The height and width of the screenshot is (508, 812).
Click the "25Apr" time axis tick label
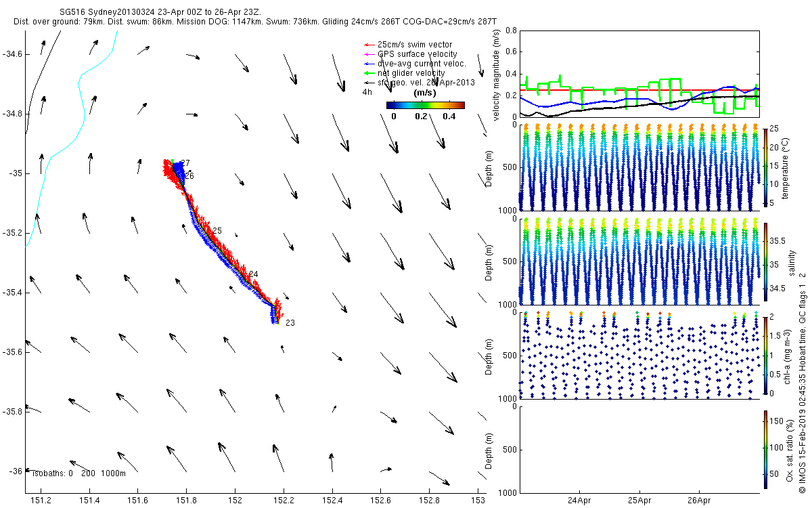[x=639, y=501]
